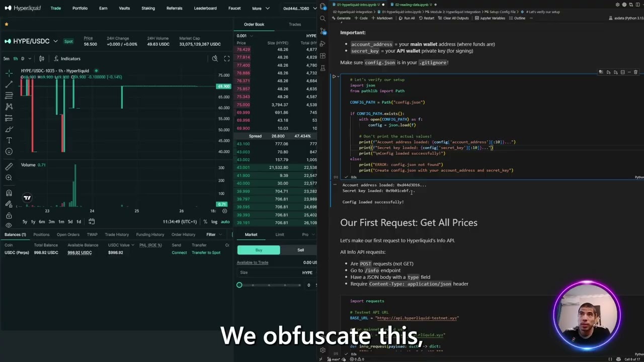Screen dimensions: 644x362
Task: Click Run All in notebook toolbar
Action: click(x=407, y=18)
